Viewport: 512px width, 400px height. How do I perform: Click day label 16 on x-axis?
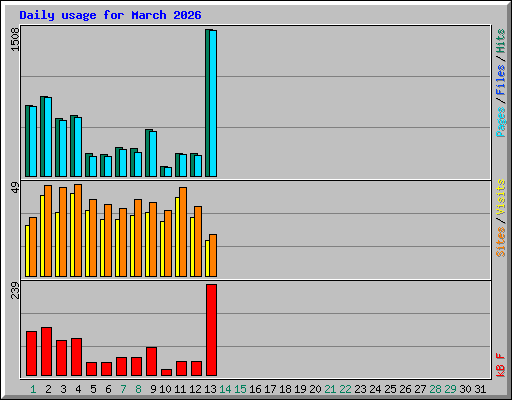pyautogui.click(x=255, y=389)
